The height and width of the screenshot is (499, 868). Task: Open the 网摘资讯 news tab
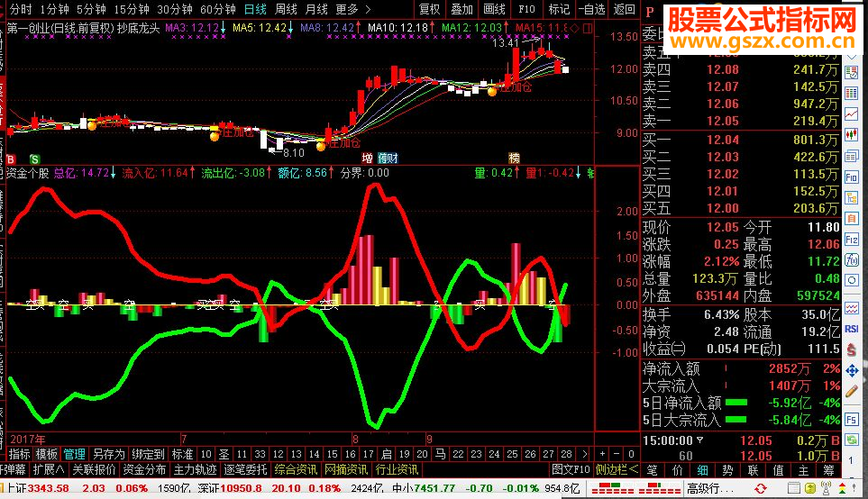click(x=346, y=469)
